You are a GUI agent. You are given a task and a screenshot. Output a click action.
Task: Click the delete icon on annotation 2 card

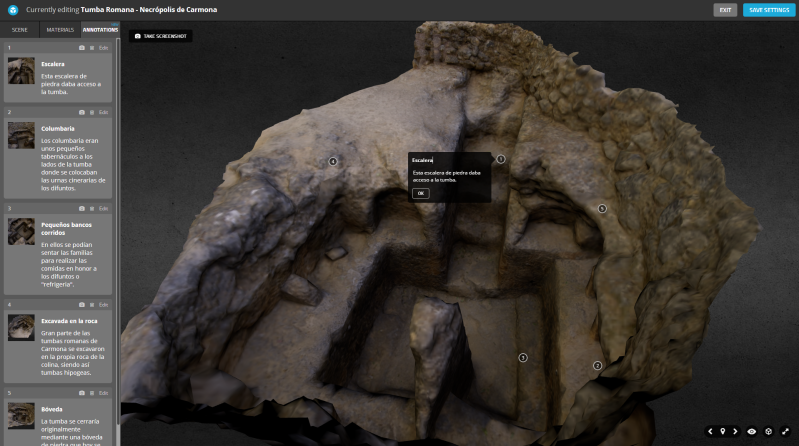click(91, 112)
